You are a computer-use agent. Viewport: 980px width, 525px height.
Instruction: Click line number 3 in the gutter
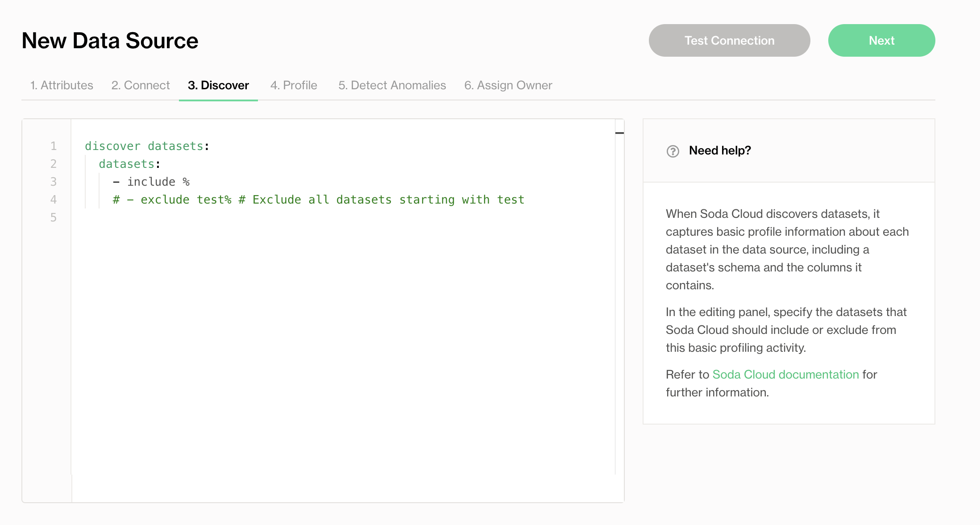point(54,182)
